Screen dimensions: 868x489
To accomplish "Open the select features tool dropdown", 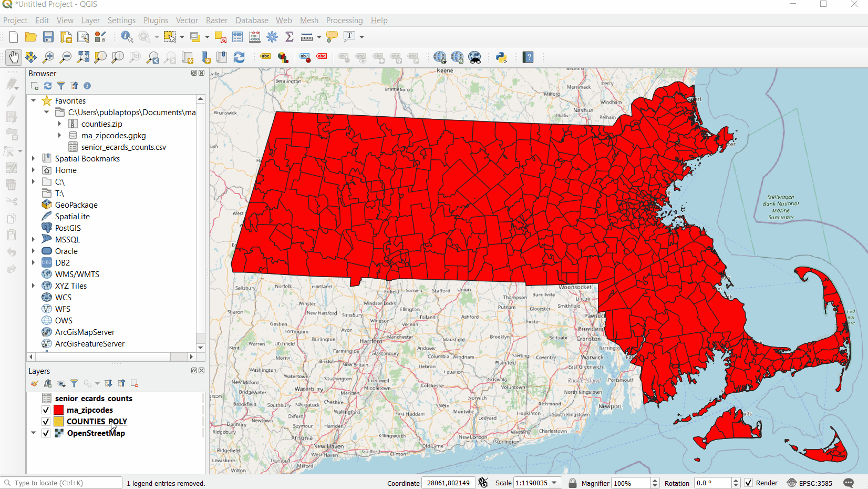I will 182,37.
